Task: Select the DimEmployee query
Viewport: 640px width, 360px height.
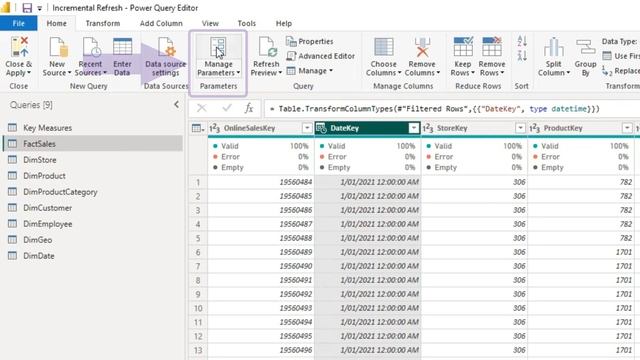Action: (92, 224)
